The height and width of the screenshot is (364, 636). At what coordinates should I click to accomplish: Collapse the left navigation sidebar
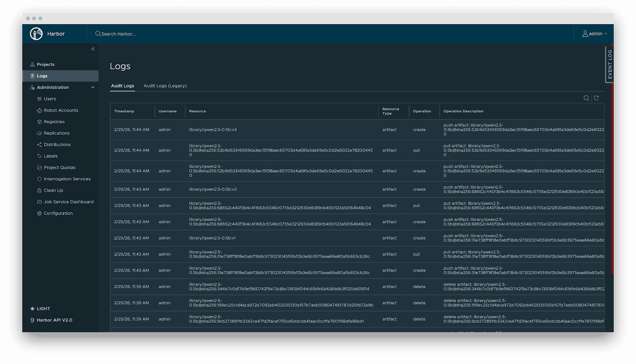click(93, 49)
